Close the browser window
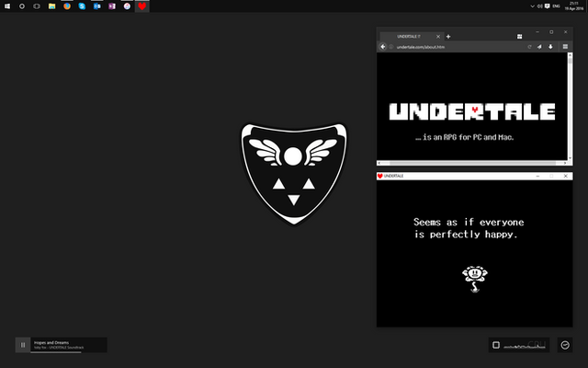The height and width of the screenshot is (368, 588). [566, 32]
